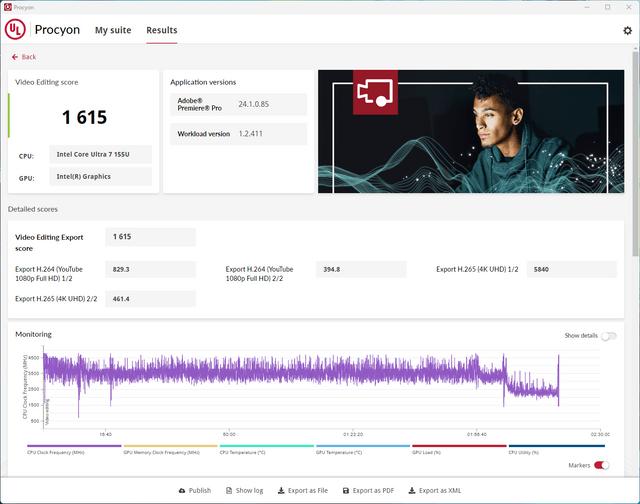Click the UL logo icon
640x504 pixels.
coord(15,30)
